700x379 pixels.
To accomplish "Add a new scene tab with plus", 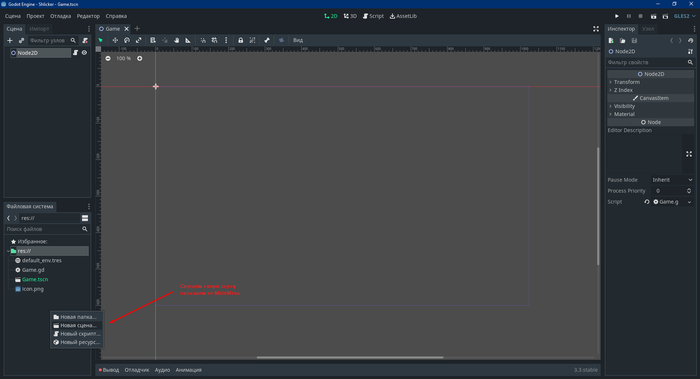I will (137, 29).
